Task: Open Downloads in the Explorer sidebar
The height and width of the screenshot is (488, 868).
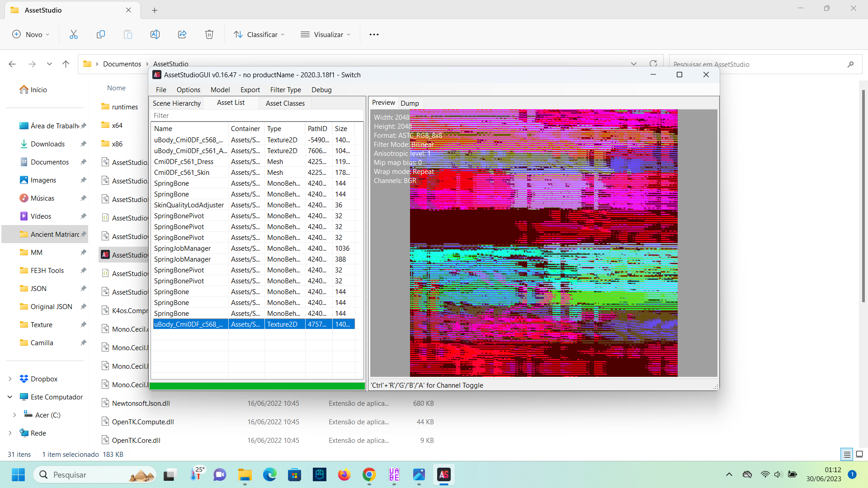Action: [x=47, y=144]
